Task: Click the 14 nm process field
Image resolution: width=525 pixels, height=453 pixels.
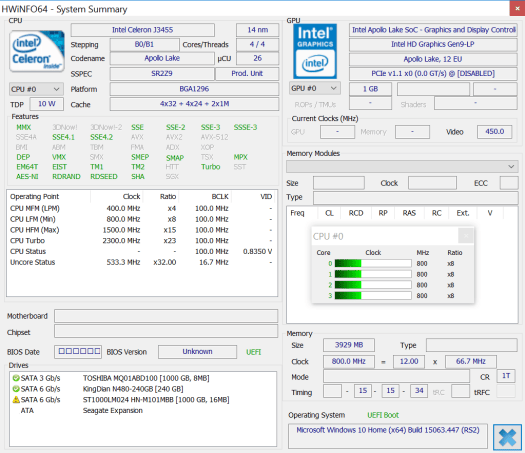Action: pos(257,30)
